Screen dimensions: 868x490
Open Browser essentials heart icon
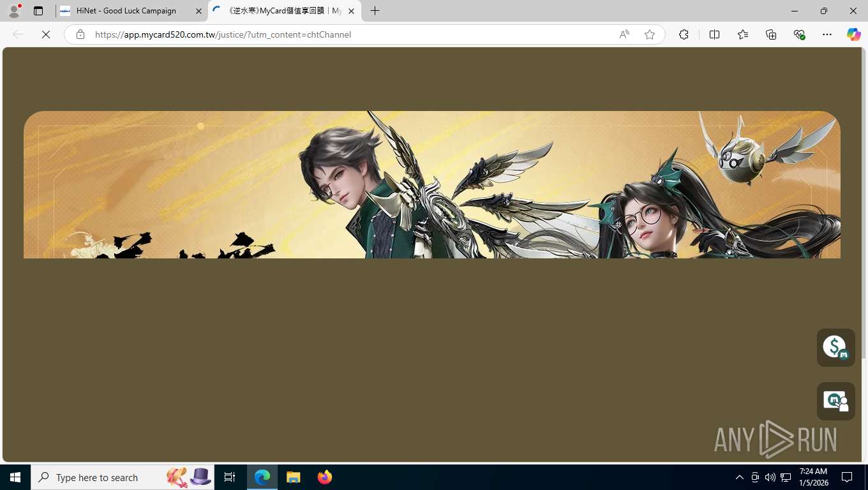point(799,34)
